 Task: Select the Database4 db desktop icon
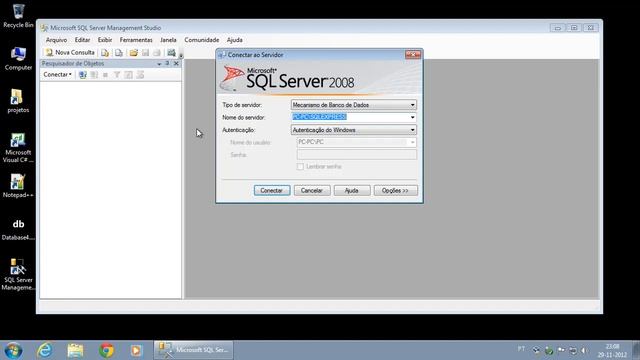click(x=18, y=229)
